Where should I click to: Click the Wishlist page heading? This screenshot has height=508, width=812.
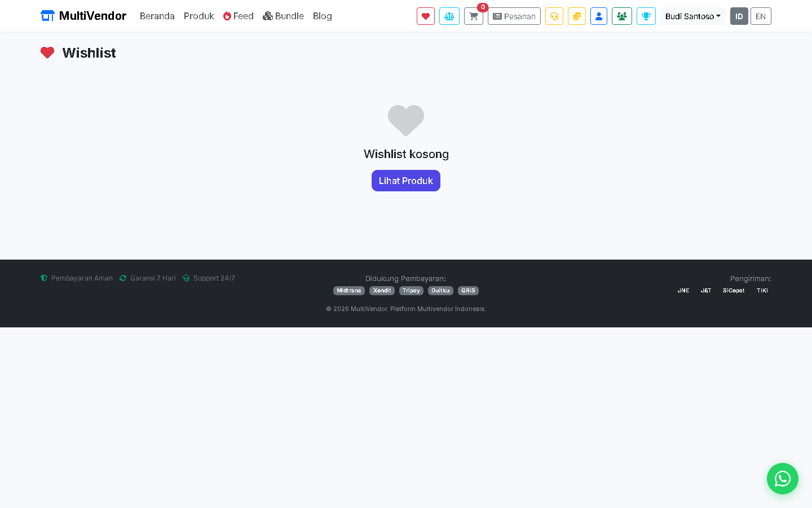tap(89, 52)
